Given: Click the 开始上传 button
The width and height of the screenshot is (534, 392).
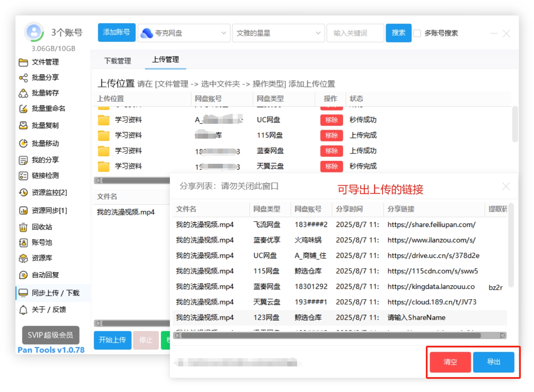Looking at the screenshot, I should point(112,340).
